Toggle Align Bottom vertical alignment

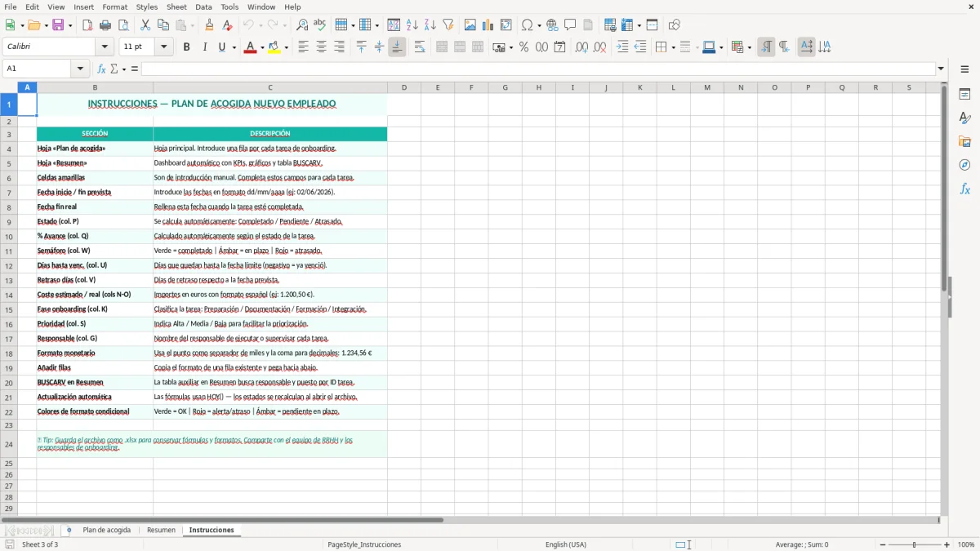397,47
